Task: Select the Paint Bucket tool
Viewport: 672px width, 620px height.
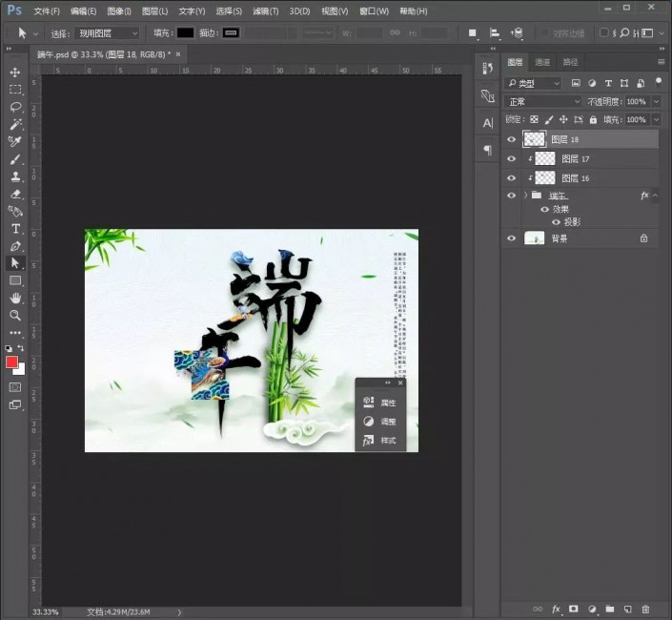Action: 15,212
